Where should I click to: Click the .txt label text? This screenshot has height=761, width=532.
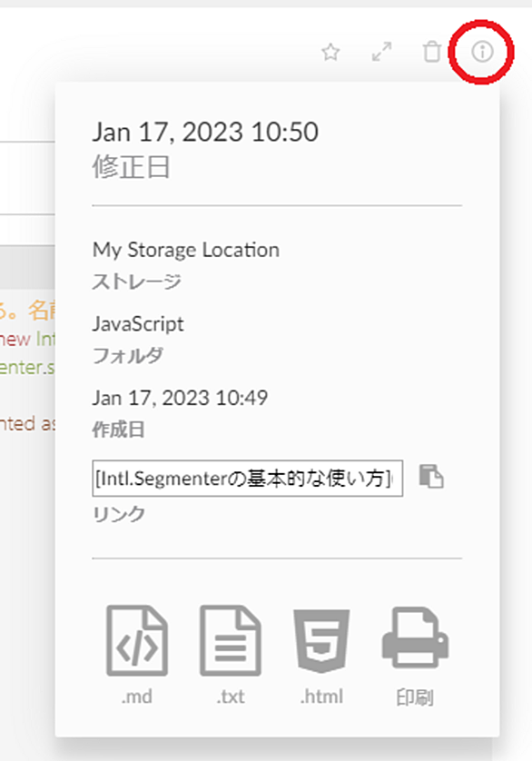coord(231,697)
